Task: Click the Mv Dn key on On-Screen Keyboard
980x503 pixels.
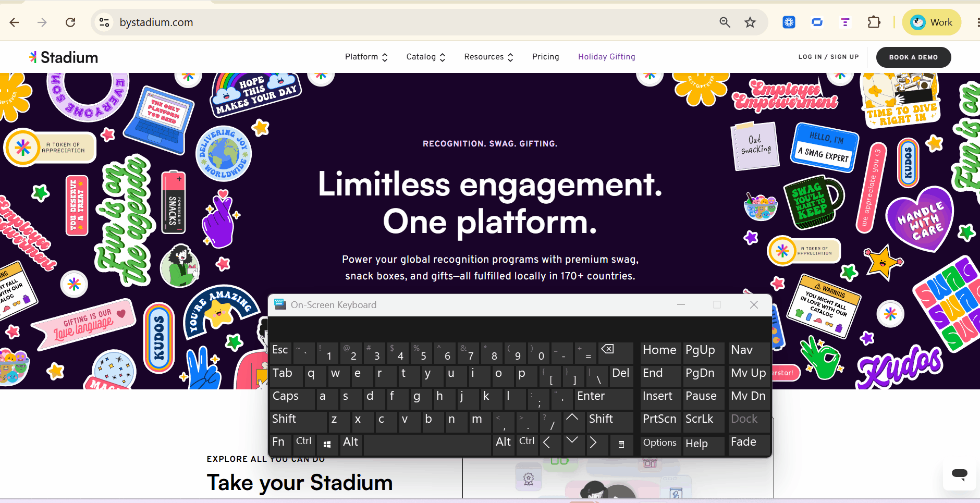Action: tap(748, 399)
